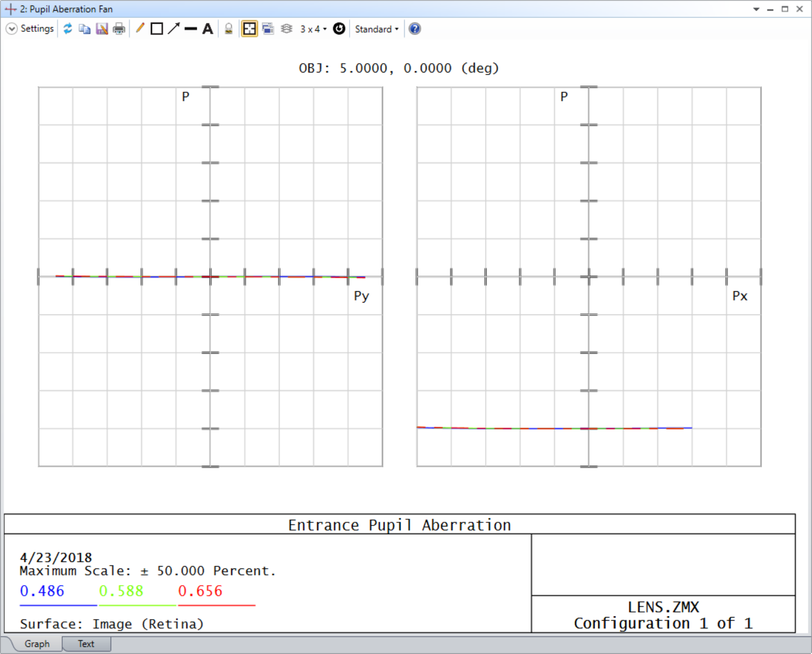Open the Standard dropdown
Screen dimensions: 812x654
(376, 29)
